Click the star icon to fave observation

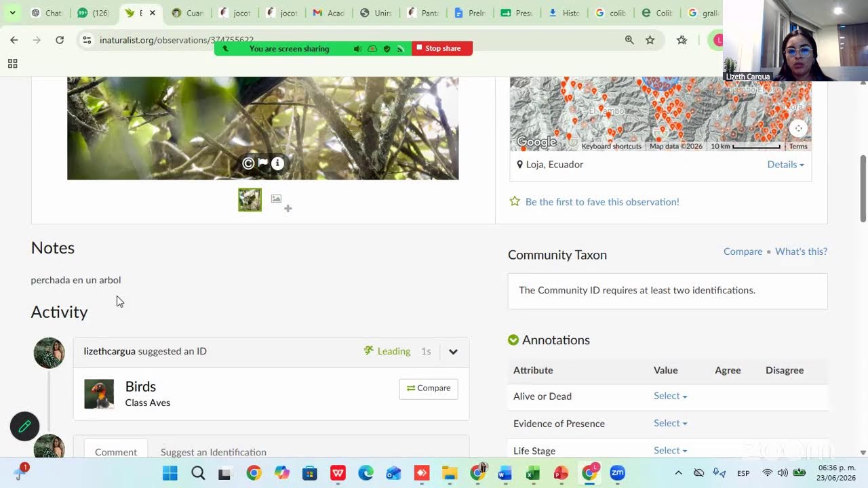pyautogui.click(x=515, y=201)
